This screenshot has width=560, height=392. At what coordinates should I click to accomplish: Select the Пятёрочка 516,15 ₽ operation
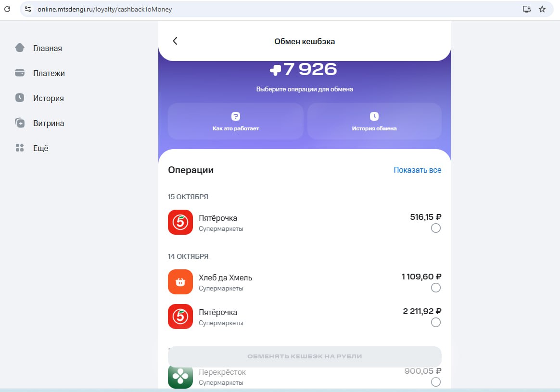coord(435,228)
